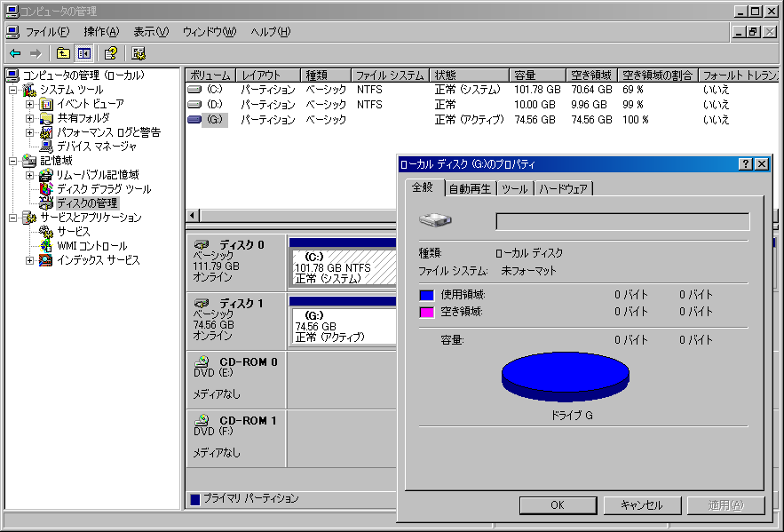Click the OK button in properties dialog
This screenshot has height=532, width=784.
pyautogui.click(x=557, y=504)
